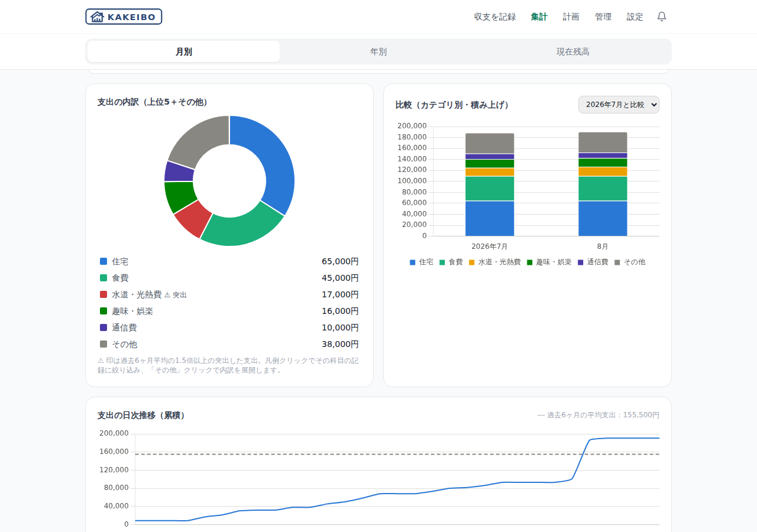The image size is (757, 532).
Task: Select the 月別 tab
Action: coord(184,51)
